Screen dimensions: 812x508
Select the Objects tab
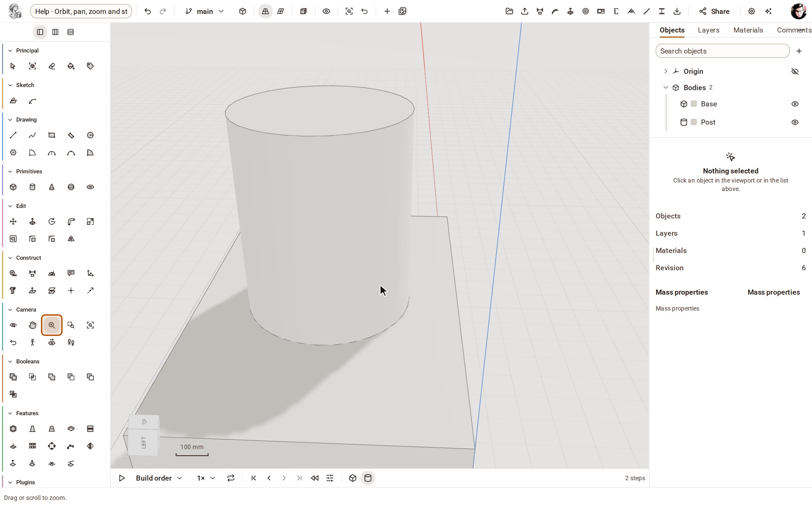click(672, 30)
